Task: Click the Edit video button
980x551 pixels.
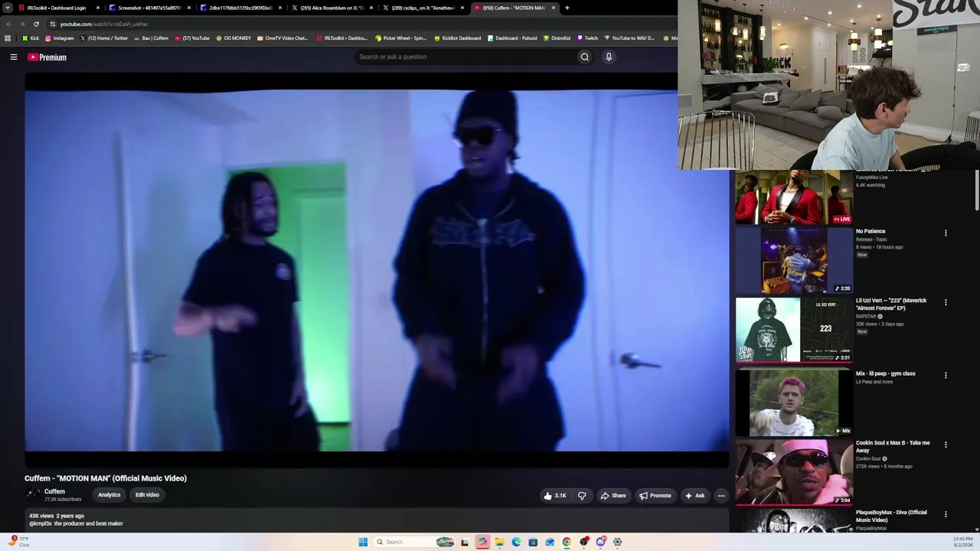Action: (147, 495)
